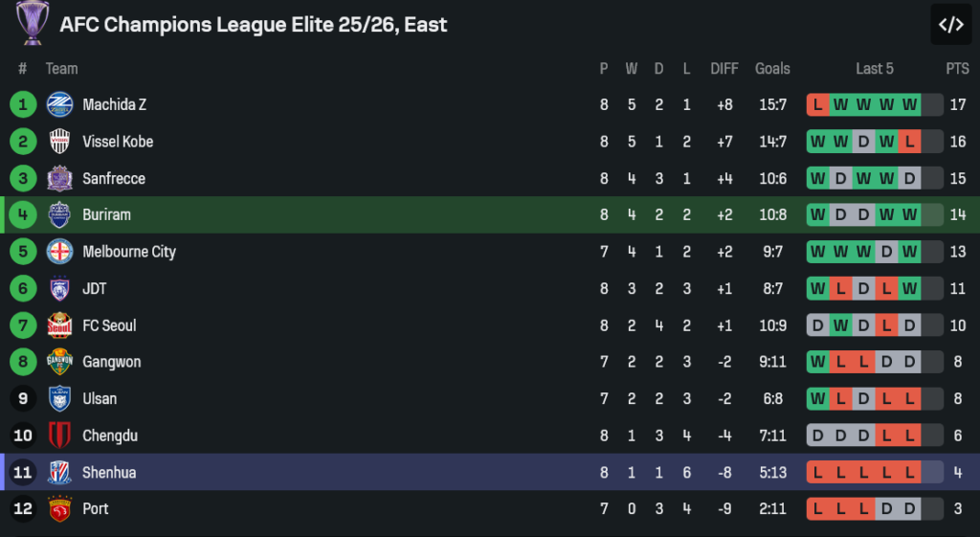Click Vissel Kobe's latest loss result badge

coord(909,142)
